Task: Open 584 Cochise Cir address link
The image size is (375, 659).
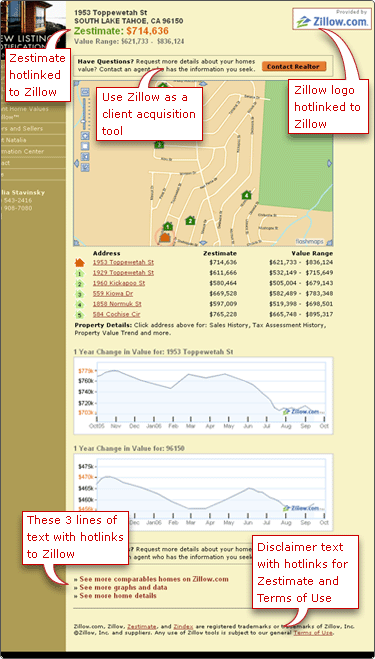Action: (x=116, y=314)
